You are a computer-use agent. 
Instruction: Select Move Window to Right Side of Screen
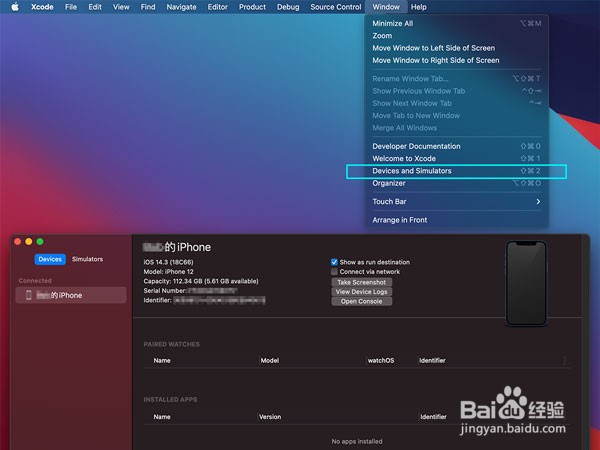(457, 60)
